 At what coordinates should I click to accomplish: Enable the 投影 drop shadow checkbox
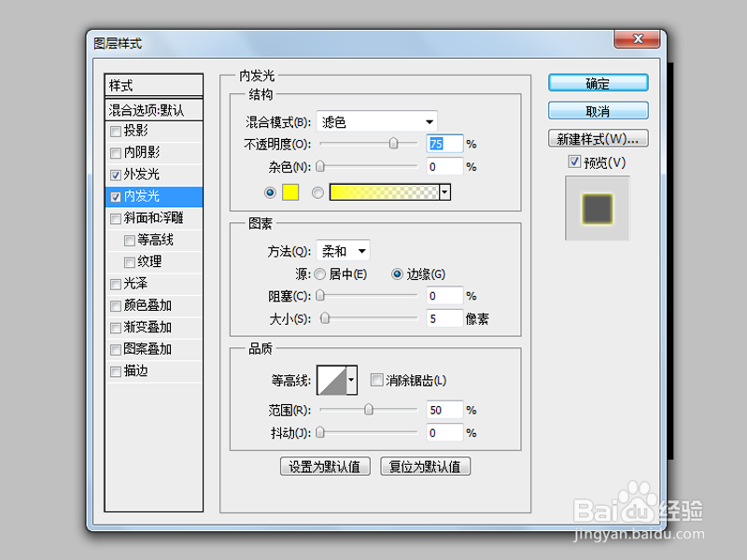click(115, 131)
